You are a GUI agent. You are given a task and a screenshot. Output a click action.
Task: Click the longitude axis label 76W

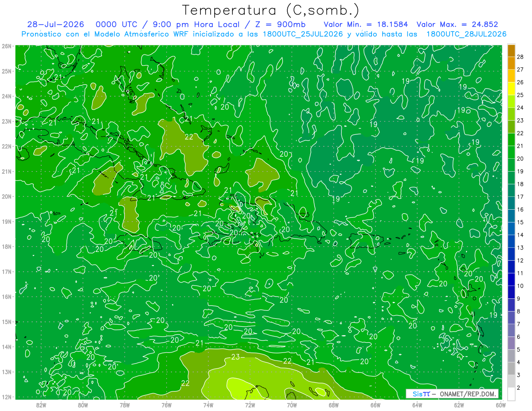166,405
